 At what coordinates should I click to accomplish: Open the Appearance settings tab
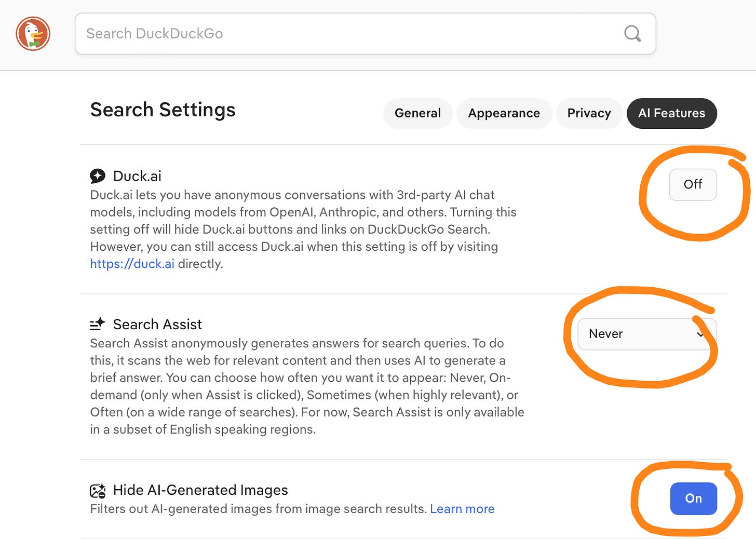[504, 113]
